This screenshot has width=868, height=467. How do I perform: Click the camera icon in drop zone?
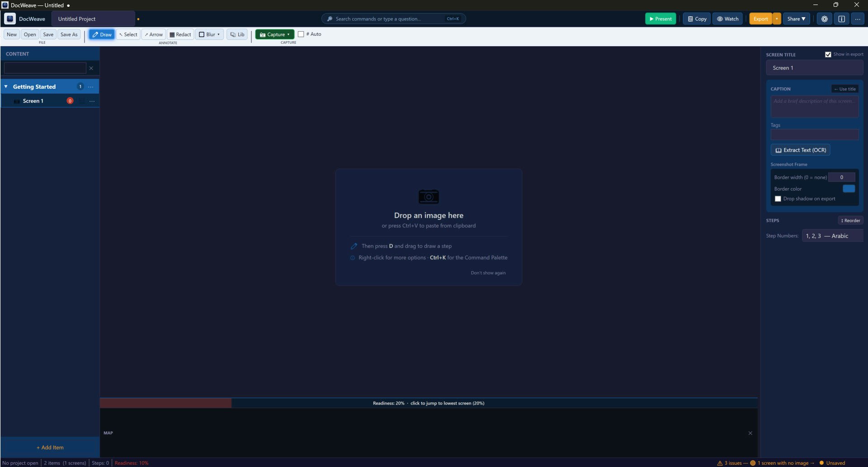coord(429,196)
